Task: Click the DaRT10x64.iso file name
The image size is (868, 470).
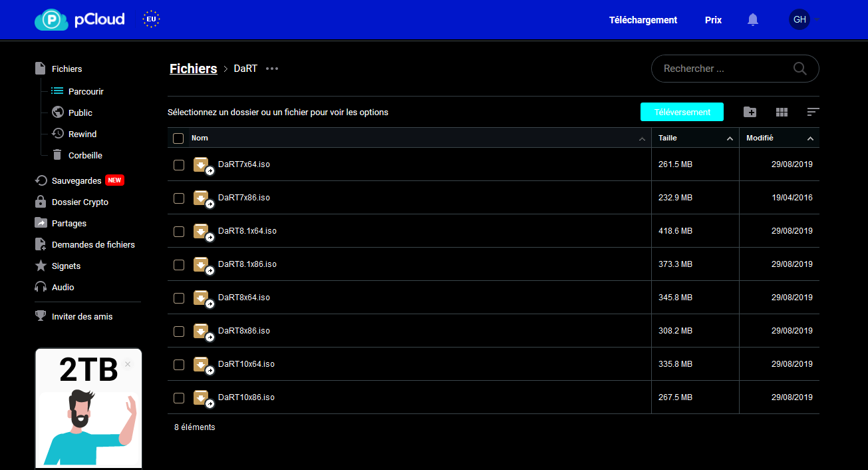Action: pyautogui.click(x=246, y=364)
